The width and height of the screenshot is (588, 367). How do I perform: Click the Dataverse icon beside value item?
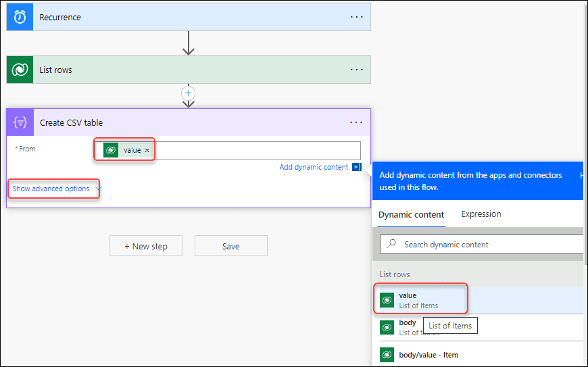(387, 300)
